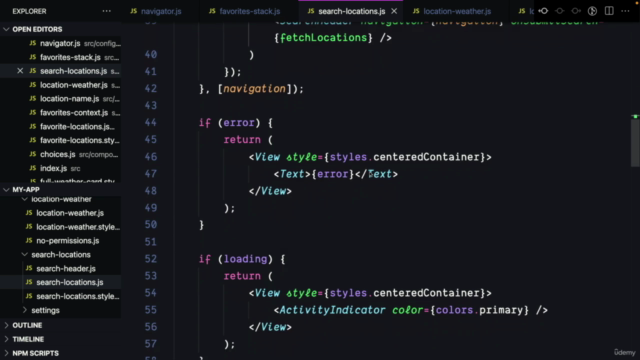Click 'fetchLocations' in the code

click(x=323, y=38)
